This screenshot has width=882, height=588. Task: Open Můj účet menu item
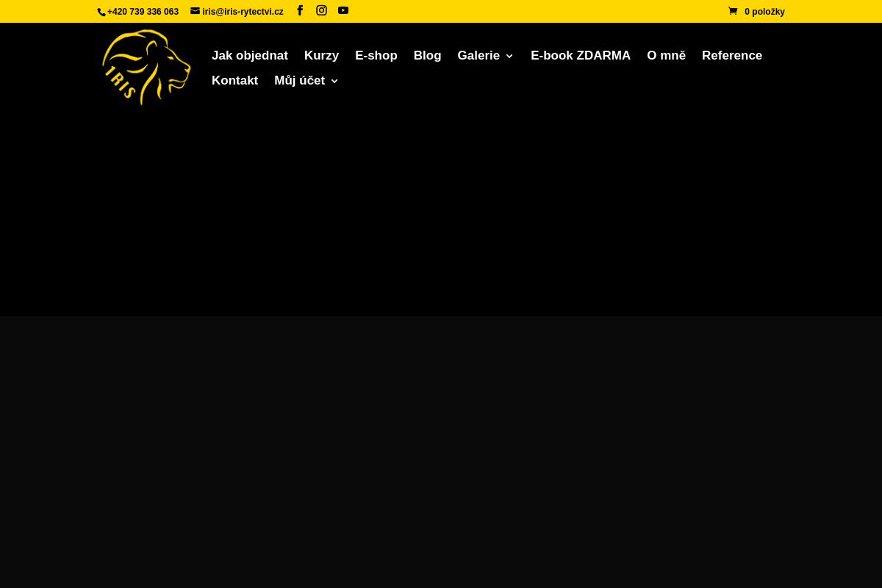coord(299,81)
